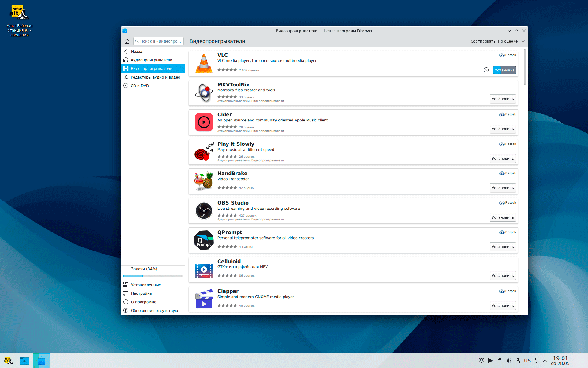The width and height of the screenshot is (588, 368).
Task: Install Clapper with the Установить button
Action: (x=503, y=305)
